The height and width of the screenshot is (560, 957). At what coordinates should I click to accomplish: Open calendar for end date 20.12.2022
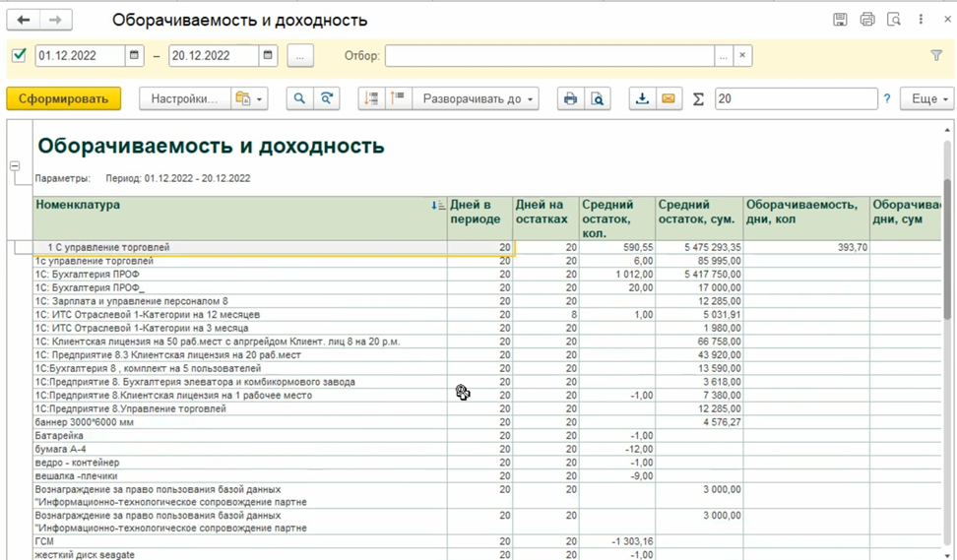[x=268, y=55]
